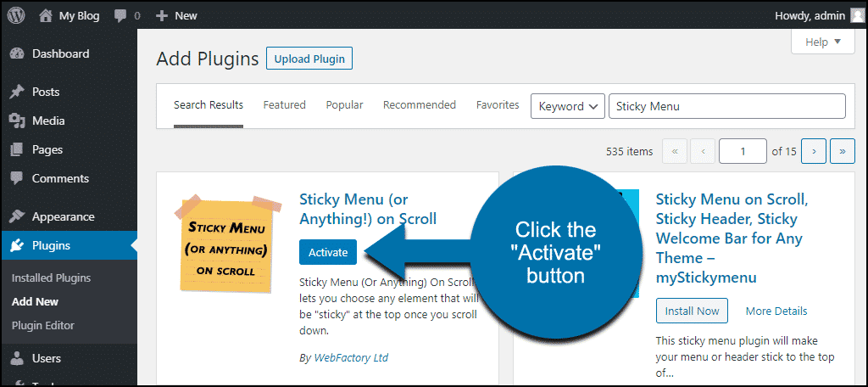This screenshot has width=868, height=387.
Task: Expand the Help dropdown tab
Action: coord(822,42)
